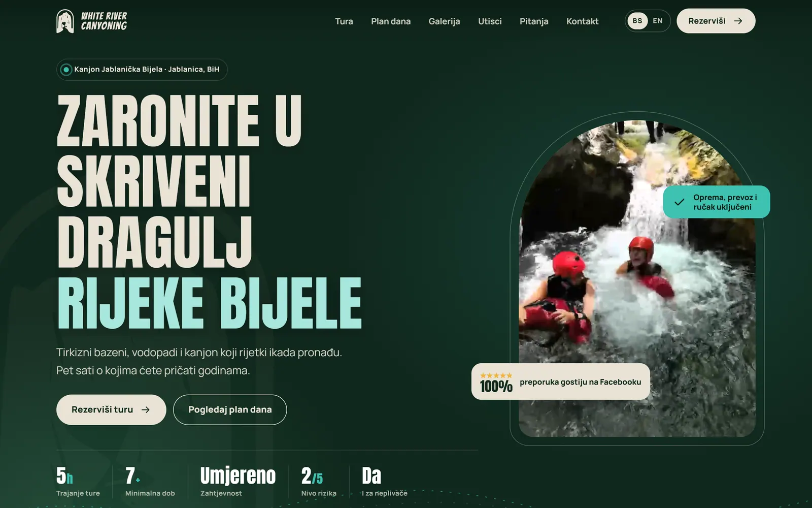Switch language to EN
Image resolution: width=812 pixels, height=508 pixels.
(658, 21)
